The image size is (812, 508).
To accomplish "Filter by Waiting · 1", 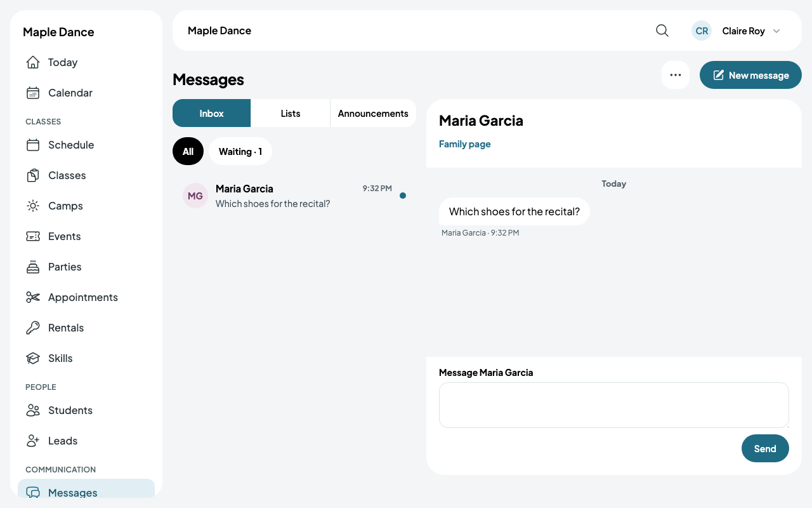I will coord(240,151).
